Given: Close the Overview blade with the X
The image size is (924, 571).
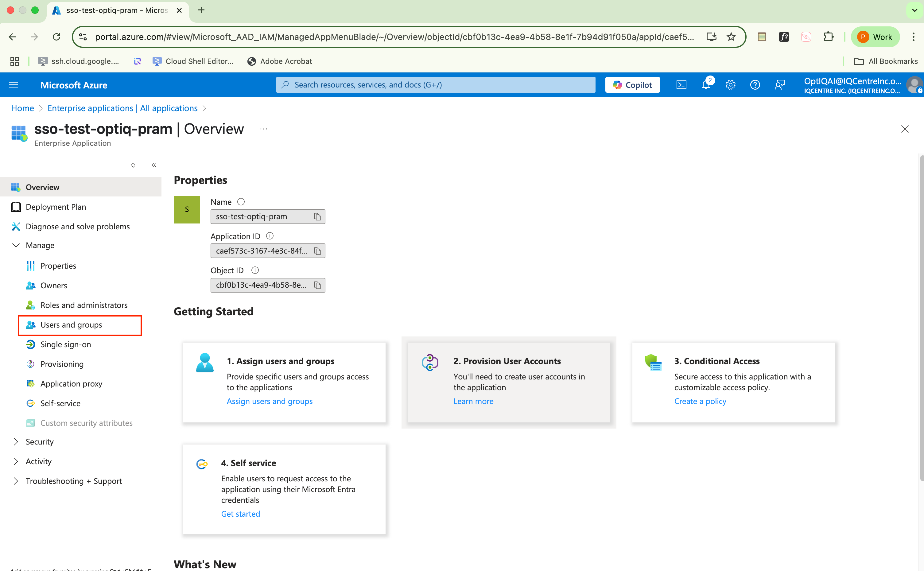Looking at the screenshot, I should pos(905,129).
